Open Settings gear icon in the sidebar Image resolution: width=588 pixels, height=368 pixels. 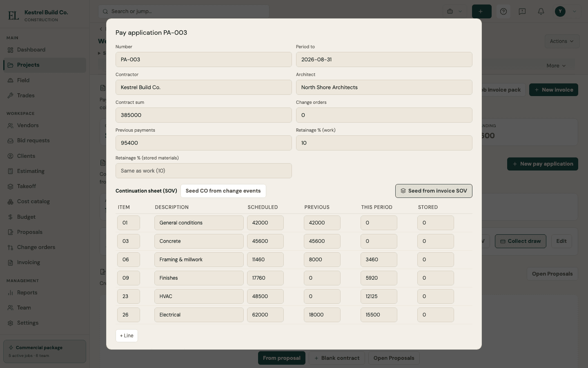(10, 323)
